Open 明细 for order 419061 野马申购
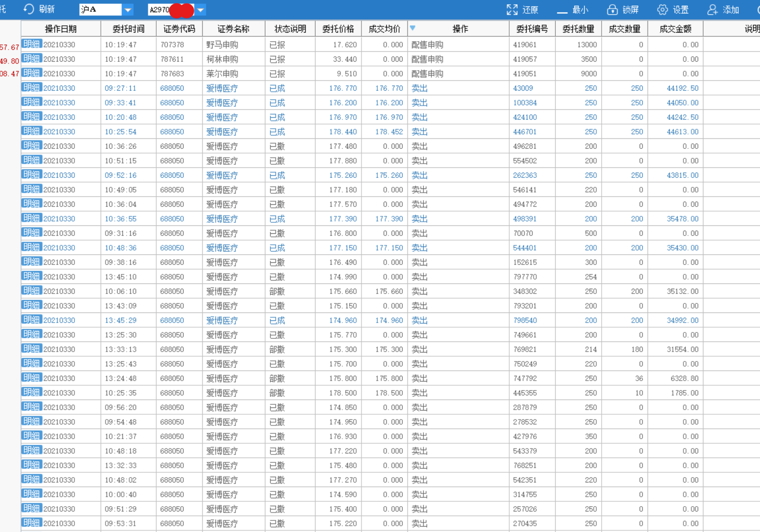 pyautogui.click(x=32, y=44)
